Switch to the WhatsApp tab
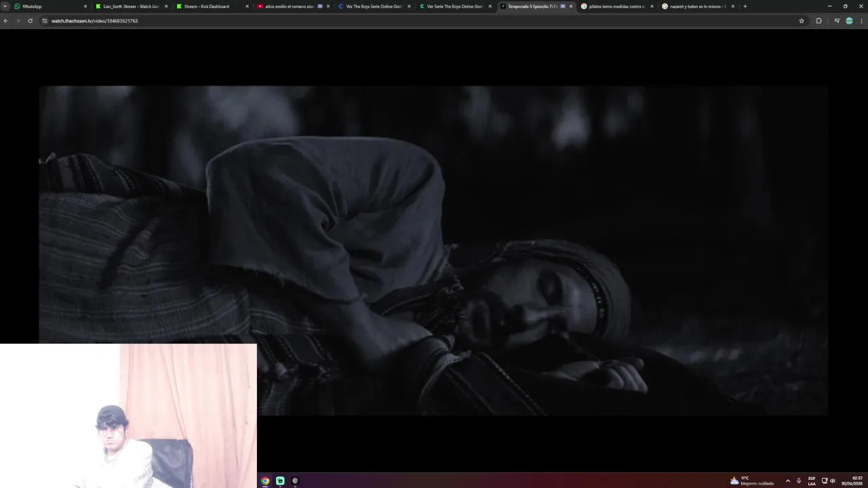 [x=51, y=6]
